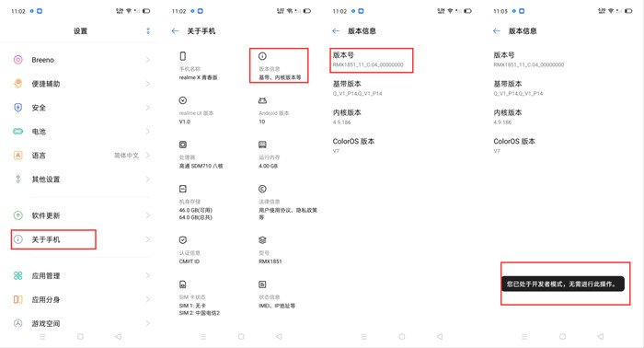Open the Breeno settings icon
The width and height of the screenshot is (644, 348).
18,60
